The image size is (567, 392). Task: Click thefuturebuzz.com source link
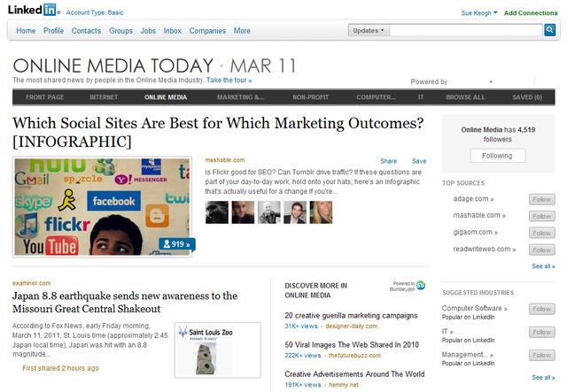[354, 356]
